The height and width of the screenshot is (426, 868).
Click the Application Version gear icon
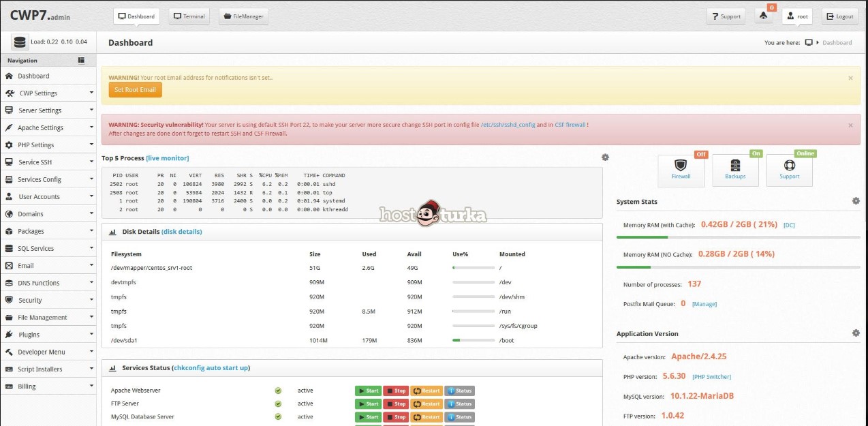click(856, 333)
